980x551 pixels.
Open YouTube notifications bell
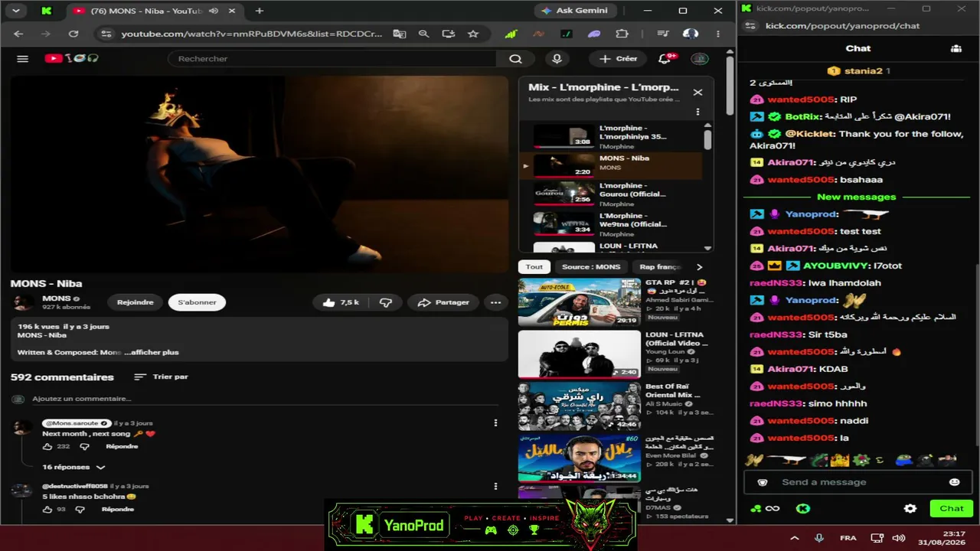[665, 59]
